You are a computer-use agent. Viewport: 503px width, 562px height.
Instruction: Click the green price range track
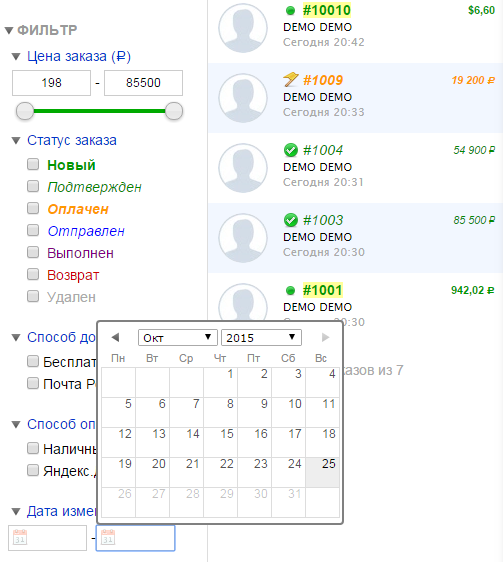pos(99,111)
